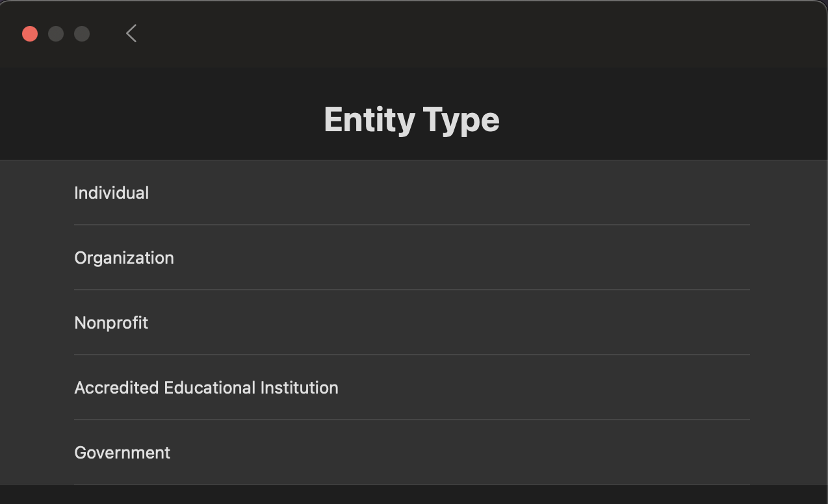Choose the Government entity type
This screenshot has width=828, height=504.
coord(411,453)
